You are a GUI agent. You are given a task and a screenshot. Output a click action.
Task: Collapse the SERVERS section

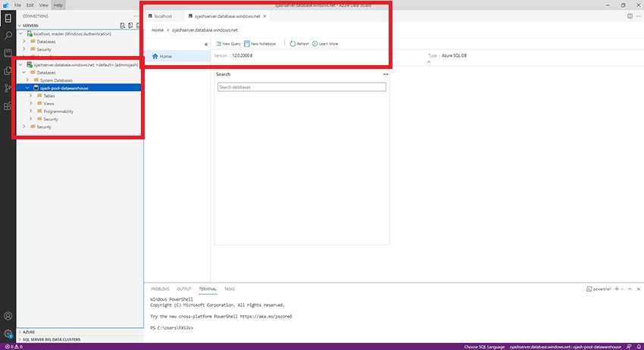(19, 26)
